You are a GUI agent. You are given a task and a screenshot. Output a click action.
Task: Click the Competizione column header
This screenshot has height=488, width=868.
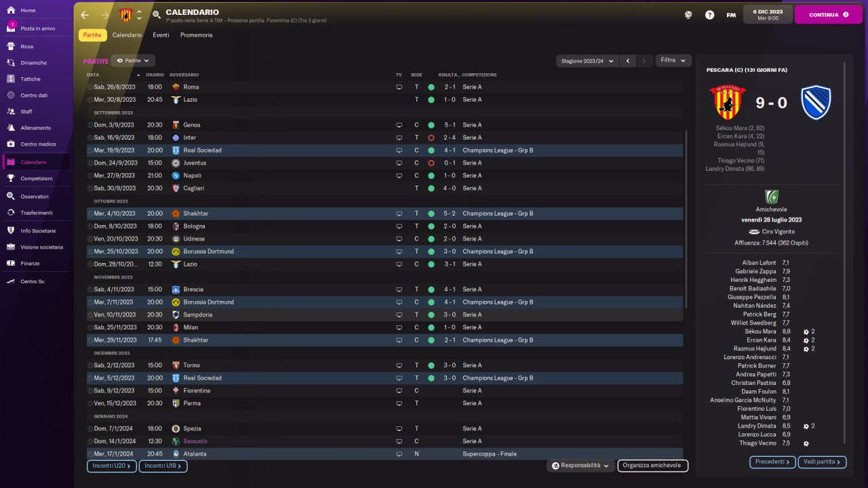(x=479, y=75)
